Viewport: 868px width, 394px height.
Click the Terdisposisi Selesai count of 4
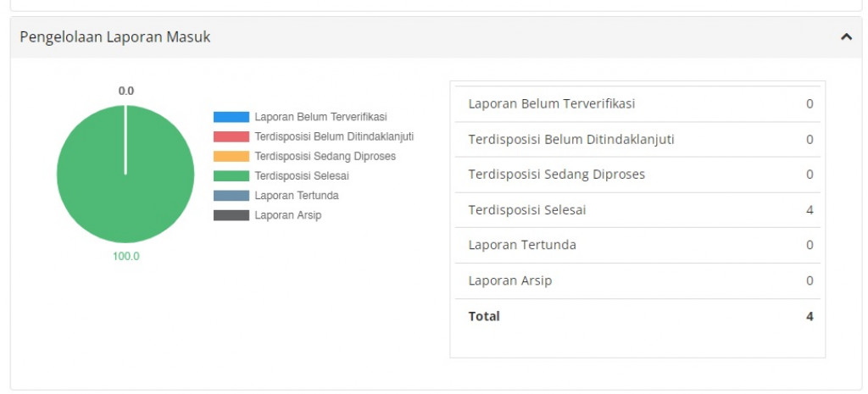coord(810,210)
